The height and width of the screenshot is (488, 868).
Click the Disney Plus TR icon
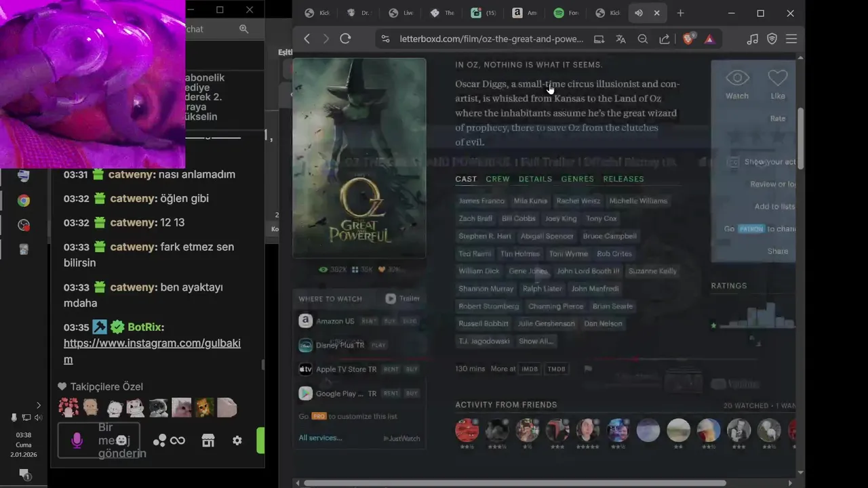coord(305,345)
